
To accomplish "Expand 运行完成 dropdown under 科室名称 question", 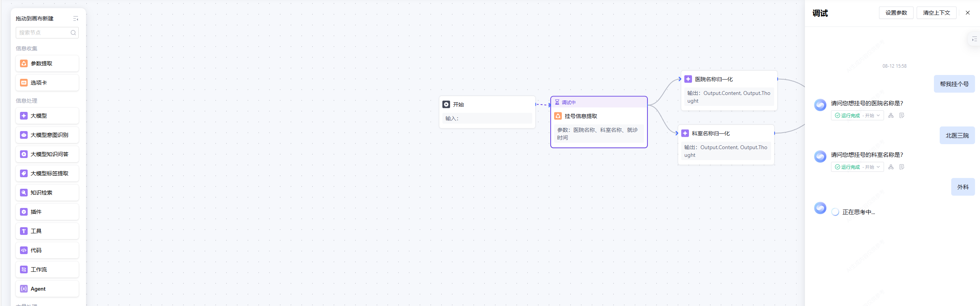I will click(x=878, y=167).
